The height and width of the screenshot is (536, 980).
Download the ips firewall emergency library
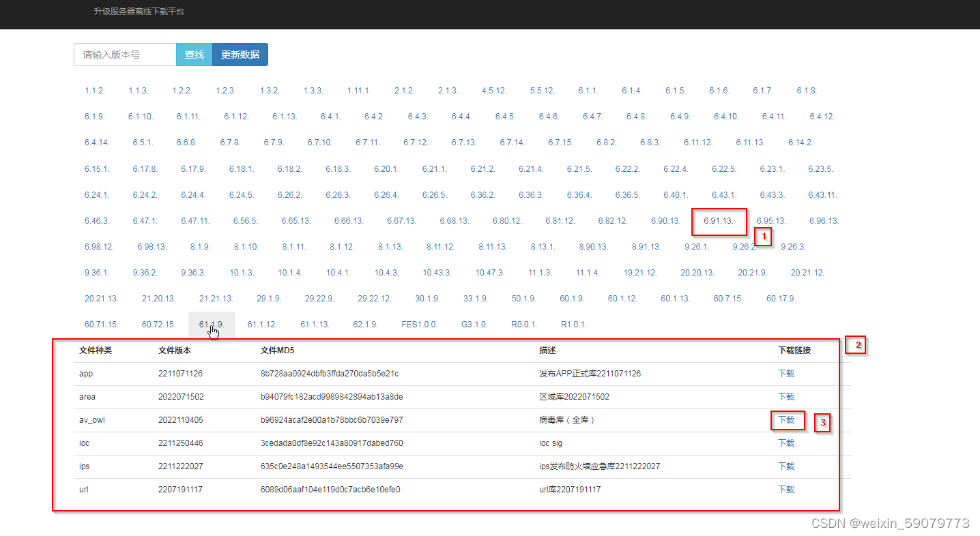click(786, 466)
